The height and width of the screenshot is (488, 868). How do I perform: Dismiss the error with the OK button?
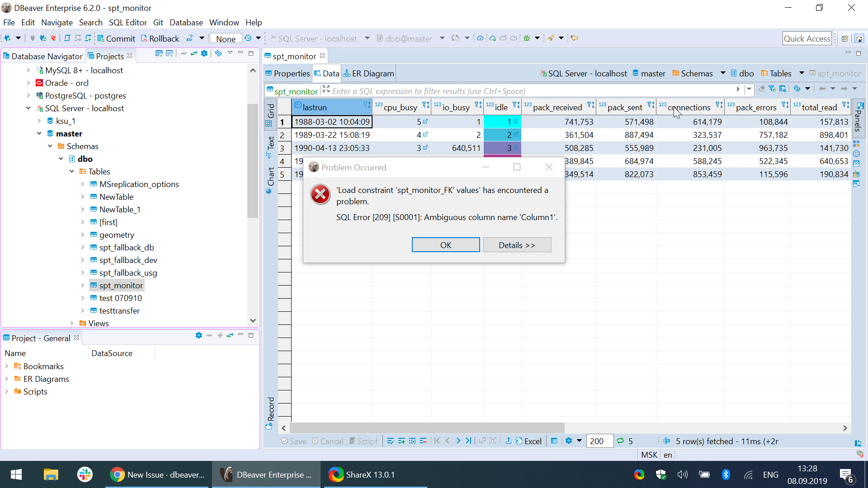445,244
